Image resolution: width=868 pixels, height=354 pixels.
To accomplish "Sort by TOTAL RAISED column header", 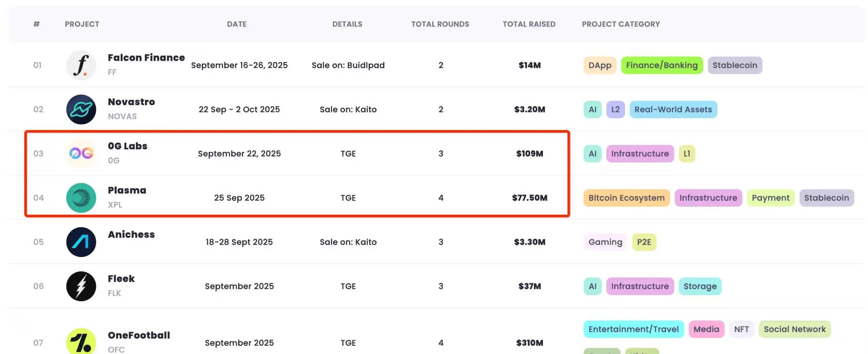I will [x=529, y=24].
